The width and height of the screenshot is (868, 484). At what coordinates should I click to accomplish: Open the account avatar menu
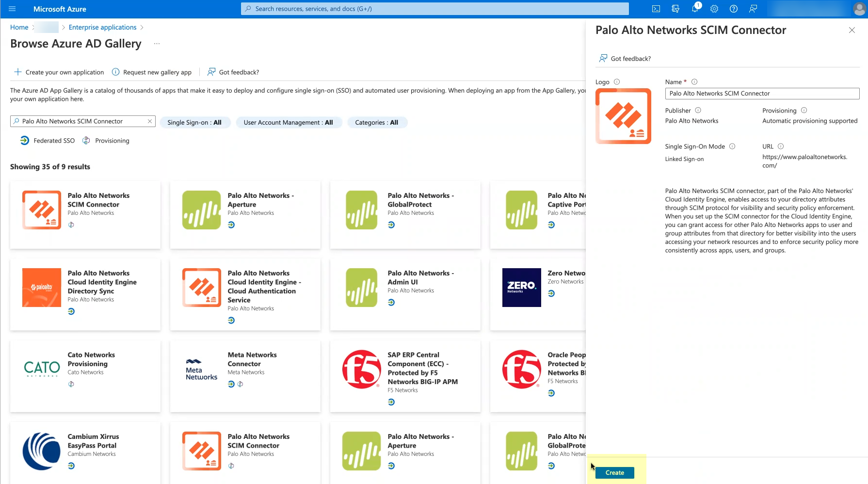point(859,9)
